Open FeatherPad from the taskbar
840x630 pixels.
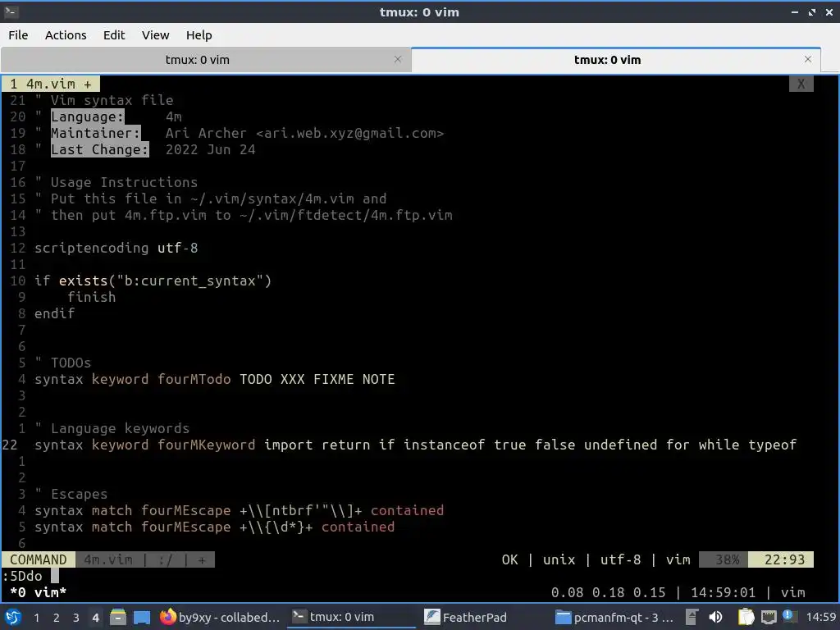(x=465, y=617)
